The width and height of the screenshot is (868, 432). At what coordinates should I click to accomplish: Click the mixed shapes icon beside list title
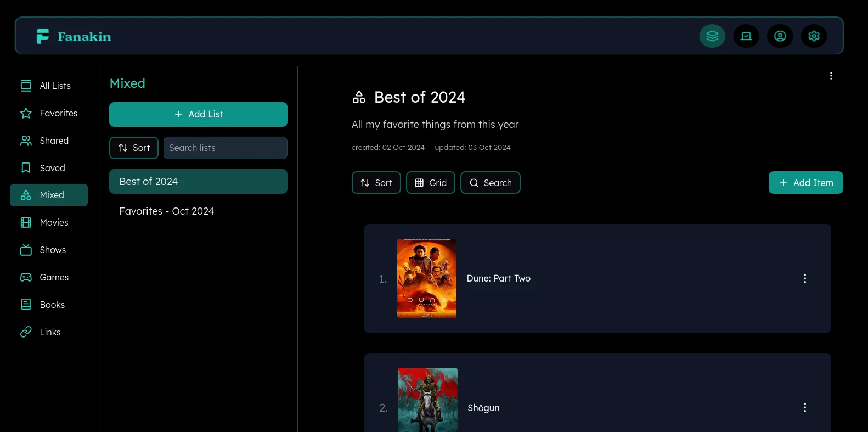(359, 97)
